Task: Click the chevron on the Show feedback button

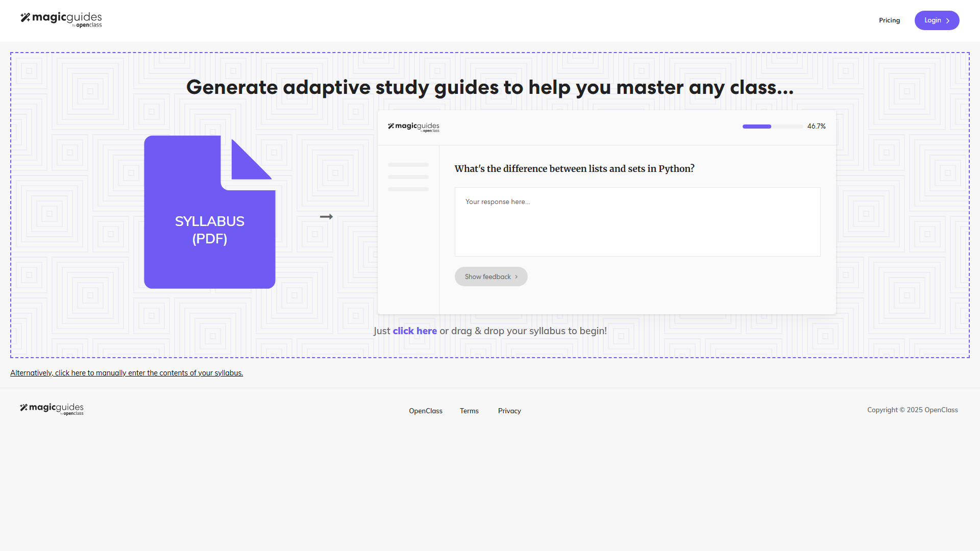Action: pyautogui.click(x=518, y=277)
